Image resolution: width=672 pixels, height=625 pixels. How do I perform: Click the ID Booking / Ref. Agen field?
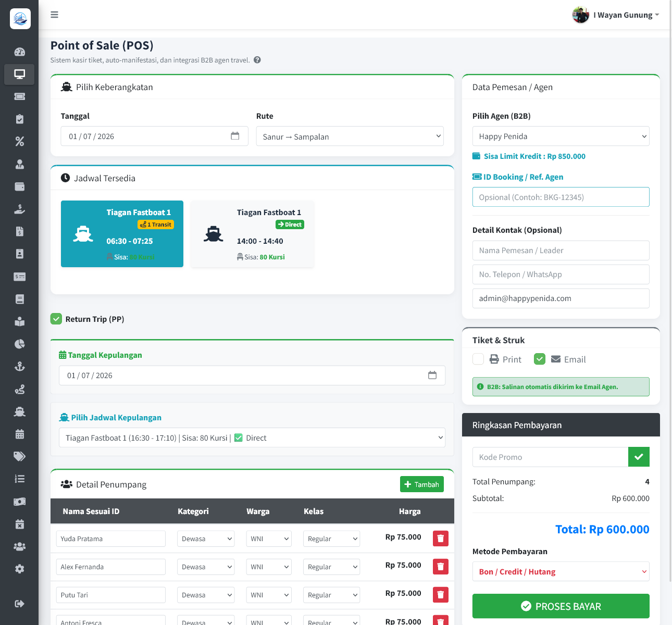561,197
